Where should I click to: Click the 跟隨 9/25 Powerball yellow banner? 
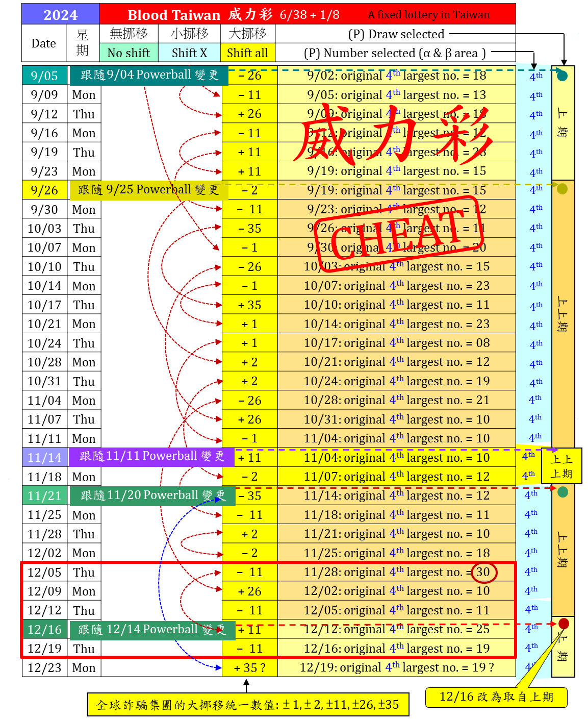(148, 190)
